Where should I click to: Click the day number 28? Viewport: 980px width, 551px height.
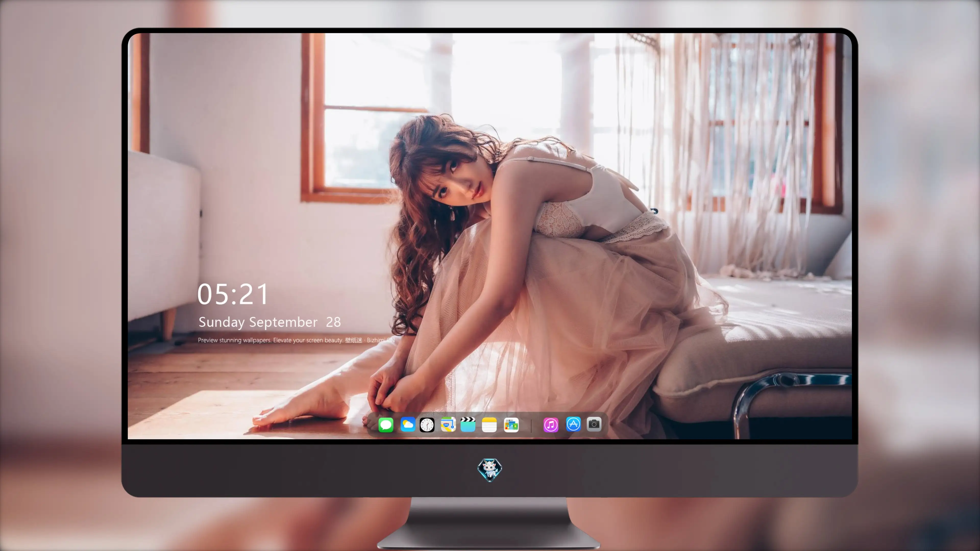333,322
